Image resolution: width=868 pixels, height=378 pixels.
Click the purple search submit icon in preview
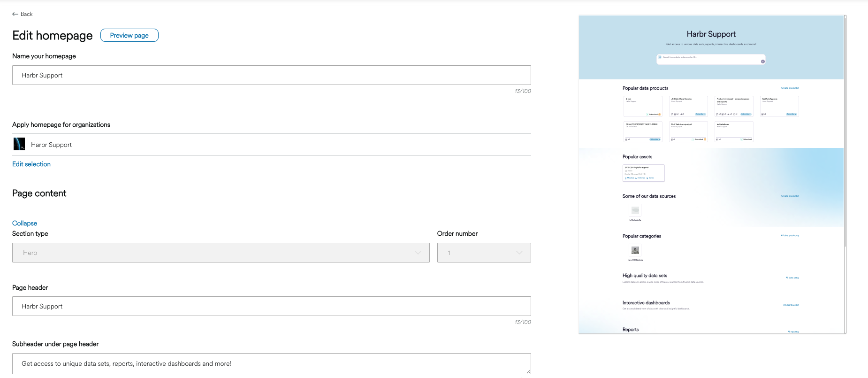point(762,62)
